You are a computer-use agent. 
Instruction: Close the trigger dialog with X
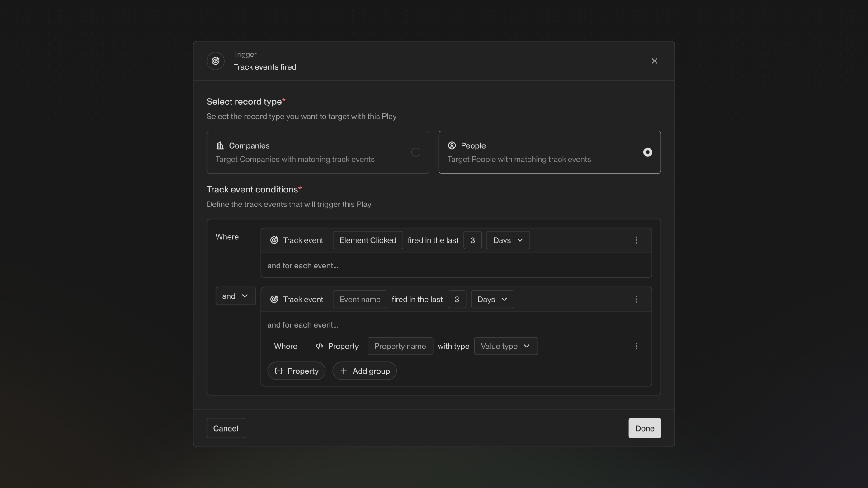pyautogui.click(x=654, y=61)
